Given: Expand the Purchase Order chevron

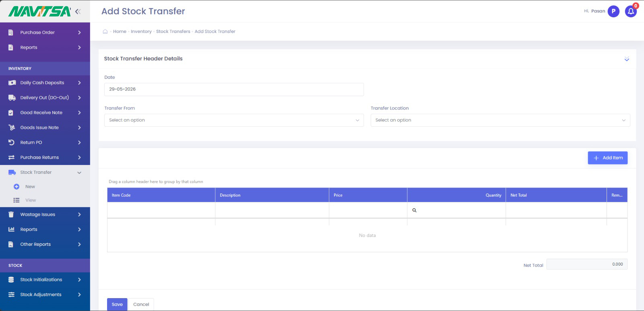Looking at the screenshot, I should pyautogui.click(x=79, y=33).
